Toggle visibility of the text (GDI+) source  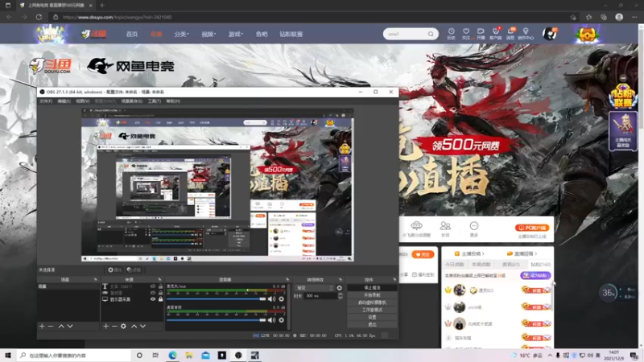[x=153, y=286]
